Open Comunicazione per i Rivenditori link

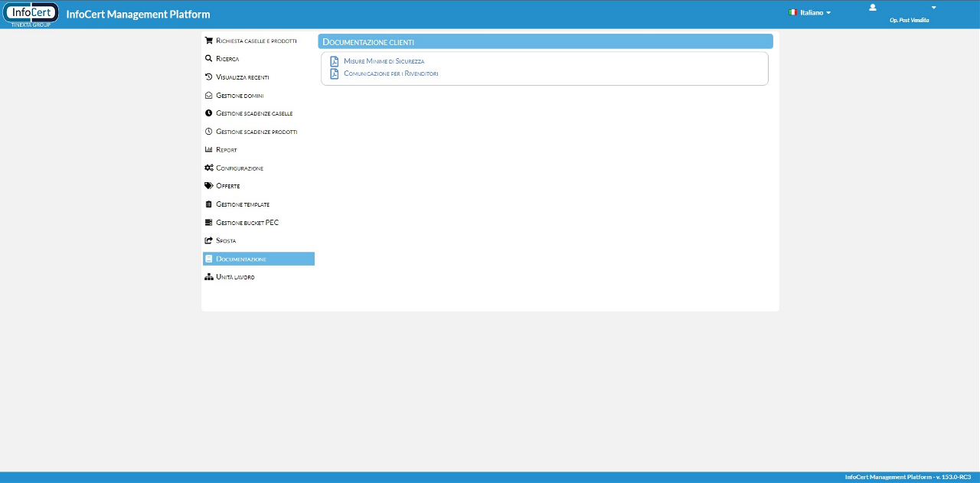(x=390, y=73)
